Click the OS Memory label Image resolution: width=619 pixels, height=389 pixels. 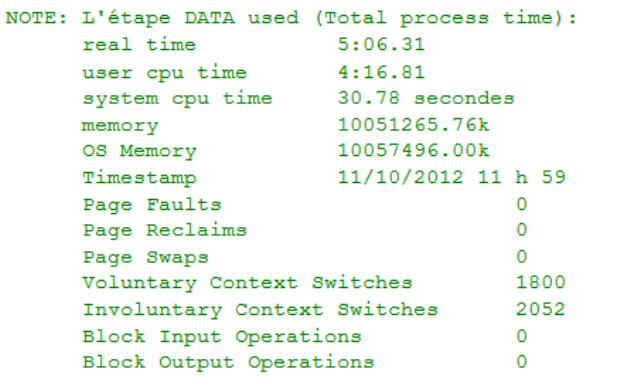[x=139, y=152]
